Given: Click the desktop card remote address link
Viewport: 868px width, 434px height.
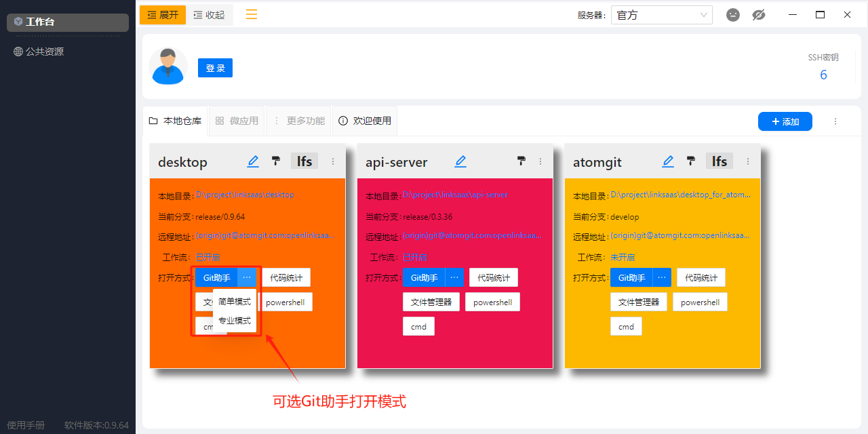Looking at the screenshot, I should (264, 235).
